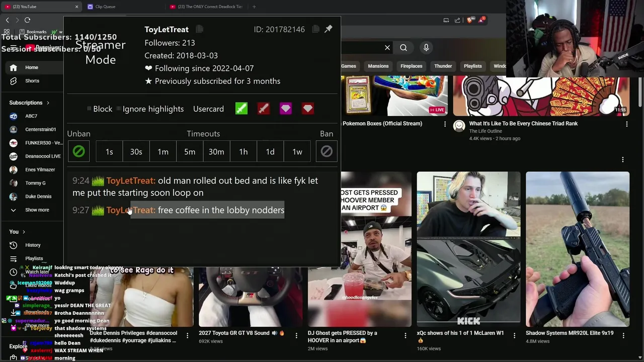The width and height of the screenshot is (644, 362).
Task: Click the YouTube search magnifier button
Action: [404, 48]
